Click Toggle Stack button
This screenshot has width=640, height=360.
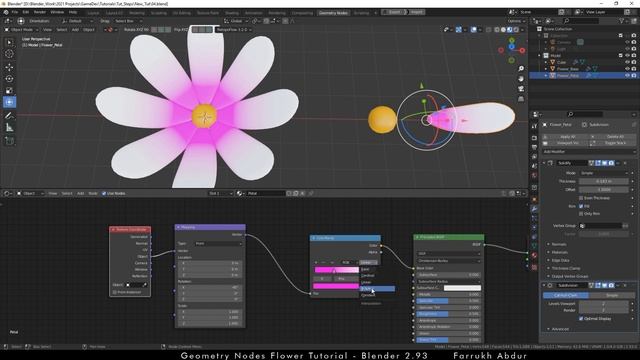click(613, 143)
